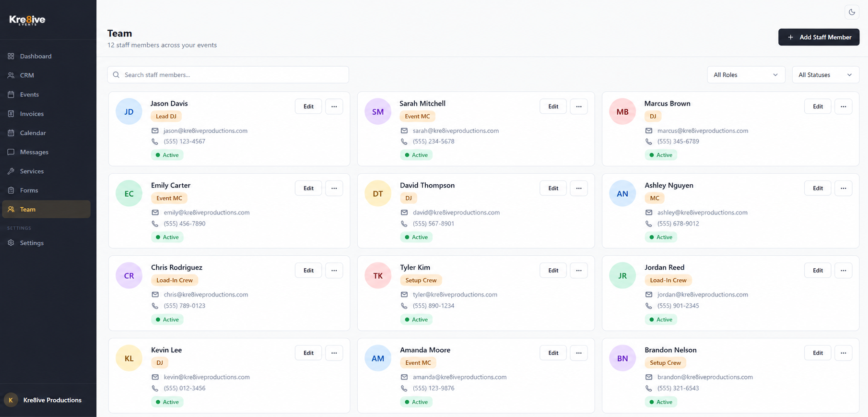The image size is (868, 417).
Task: Select the JD avatar of Jason Davis
Action: tap(129, 112)
